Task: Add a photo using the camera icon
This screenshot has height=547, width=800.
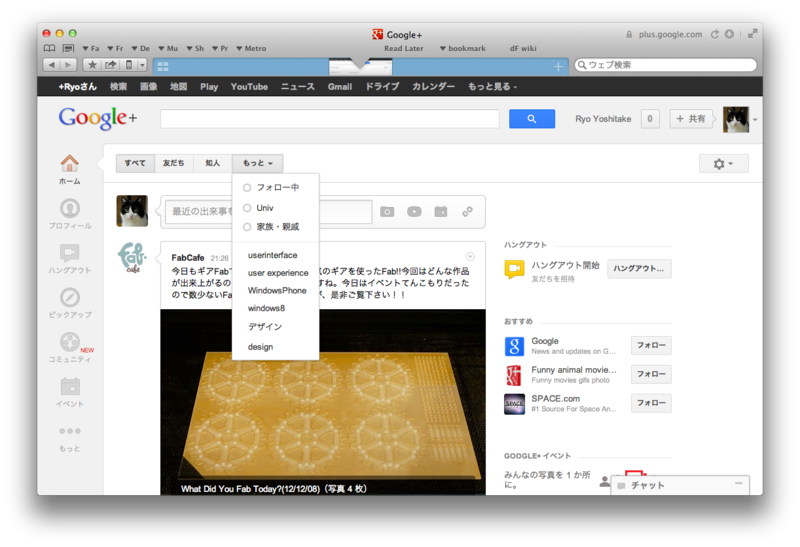Action: (x=387, y=211)
